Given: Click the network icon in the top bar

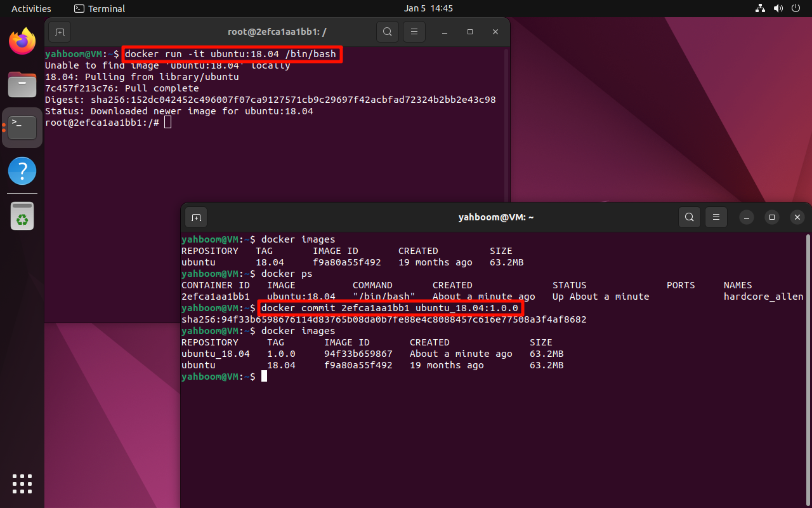Looking at the screenshot, I should [760, 9].
